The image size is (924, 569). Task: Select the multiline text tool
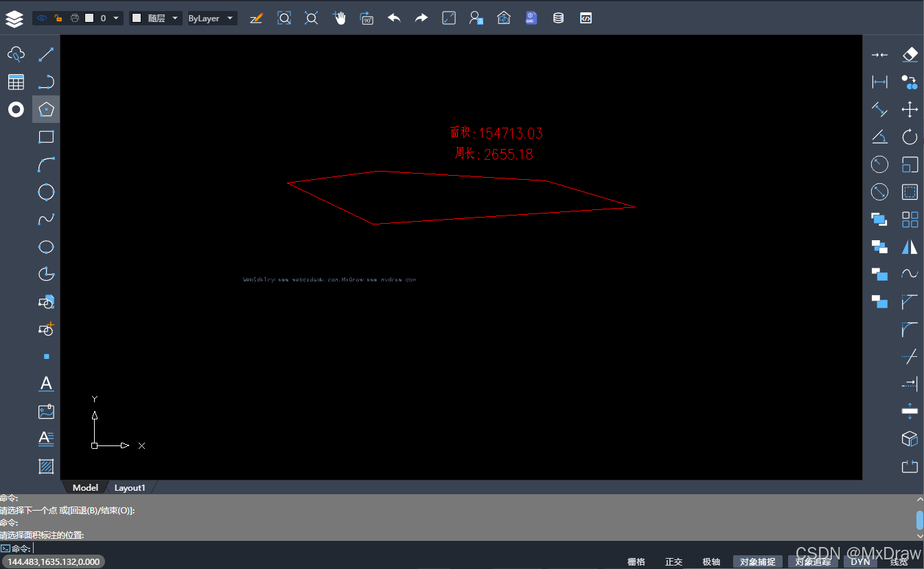46,438
